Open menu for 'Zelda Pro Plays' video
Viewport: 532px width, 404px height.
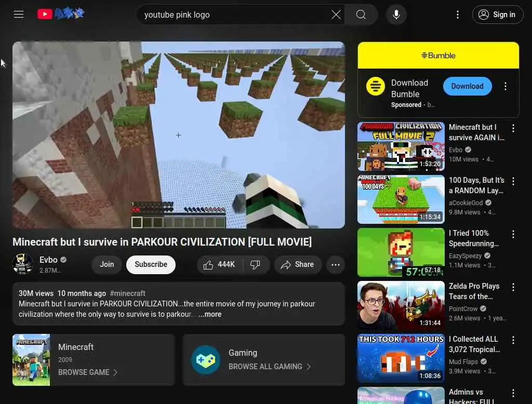(513, 287)
